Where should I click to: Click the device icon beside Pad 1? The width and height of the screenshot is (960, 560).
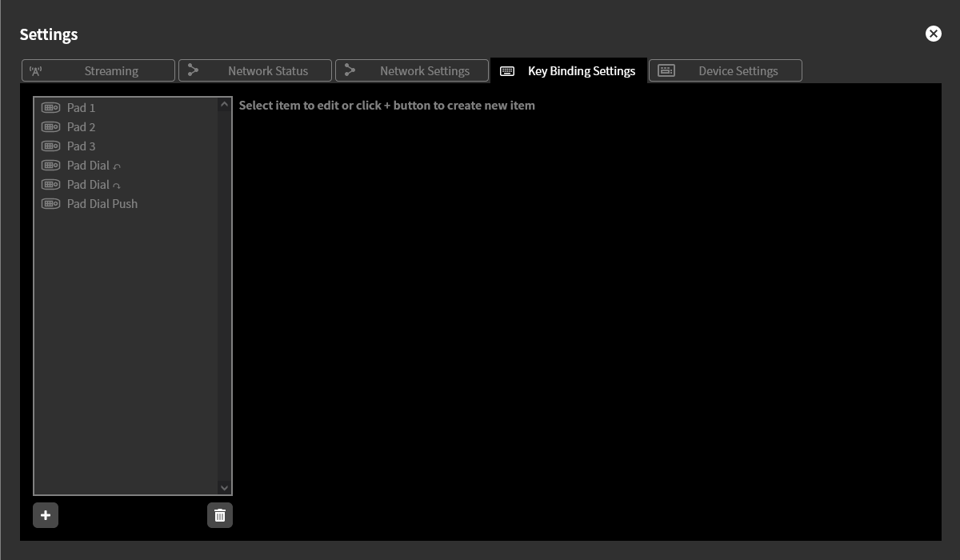(50, 108)
